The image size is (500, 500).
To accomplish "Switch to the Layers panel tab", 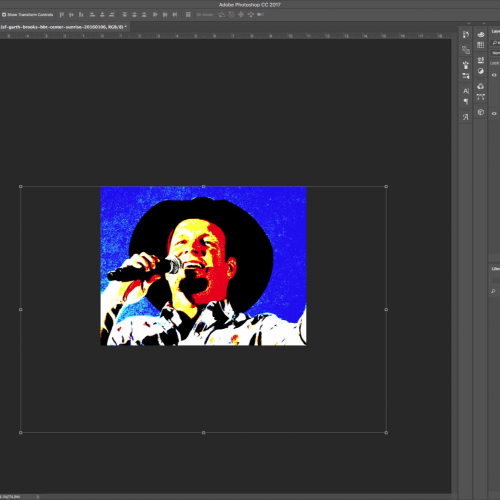I will coord(496,31).
